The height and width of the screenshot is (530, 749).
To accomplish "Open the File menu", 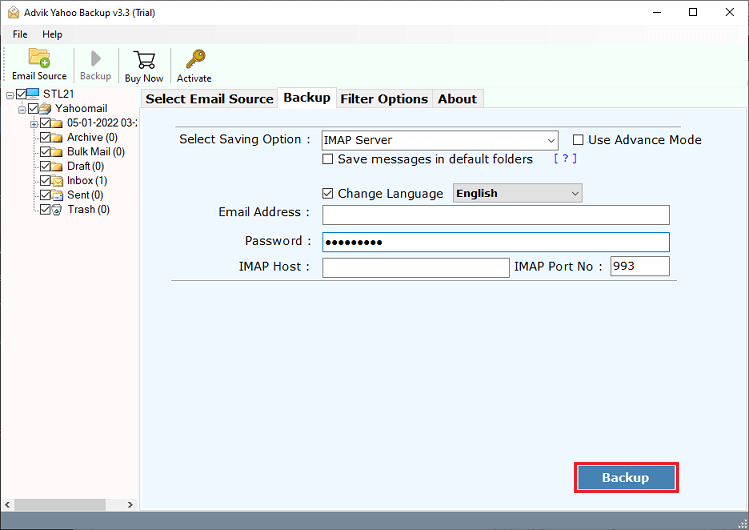I will [20, 34].
